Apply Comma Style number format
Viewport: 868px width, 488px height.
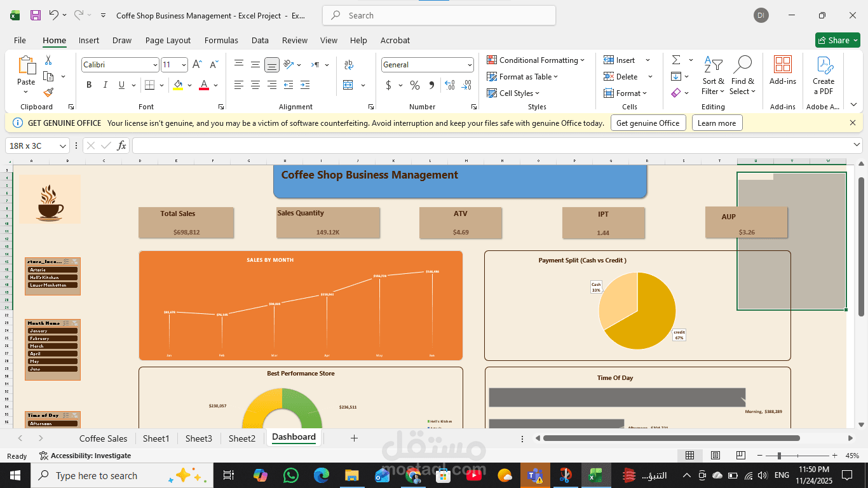[x=431, y=85]
